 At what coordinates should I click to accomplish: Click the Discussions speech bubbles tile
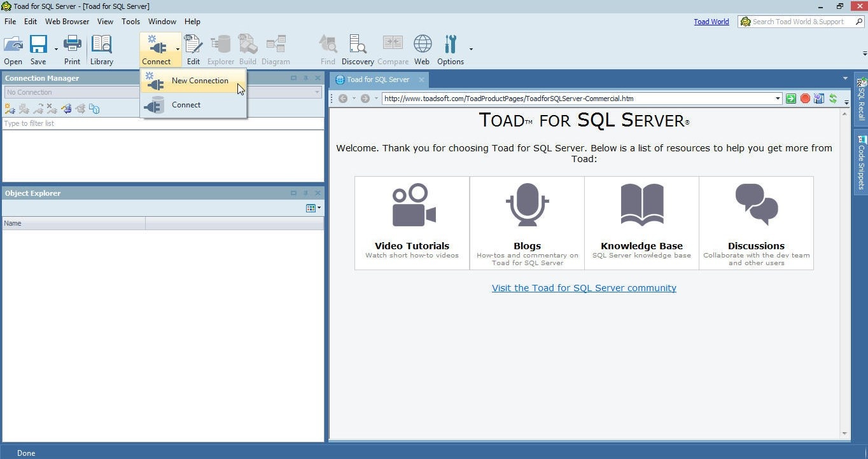click(756, 223)
